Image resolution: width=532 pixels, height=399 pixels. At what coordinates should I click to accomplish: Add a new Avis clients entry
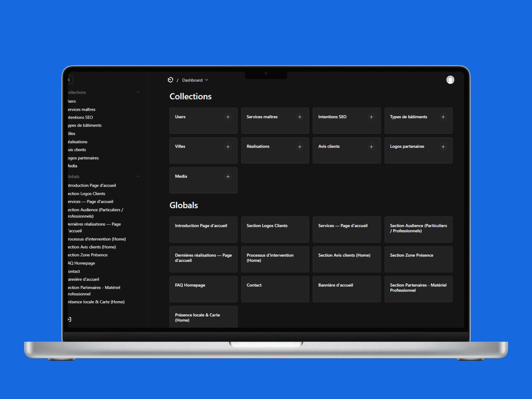pyautogui.click(x=371, y=147)
